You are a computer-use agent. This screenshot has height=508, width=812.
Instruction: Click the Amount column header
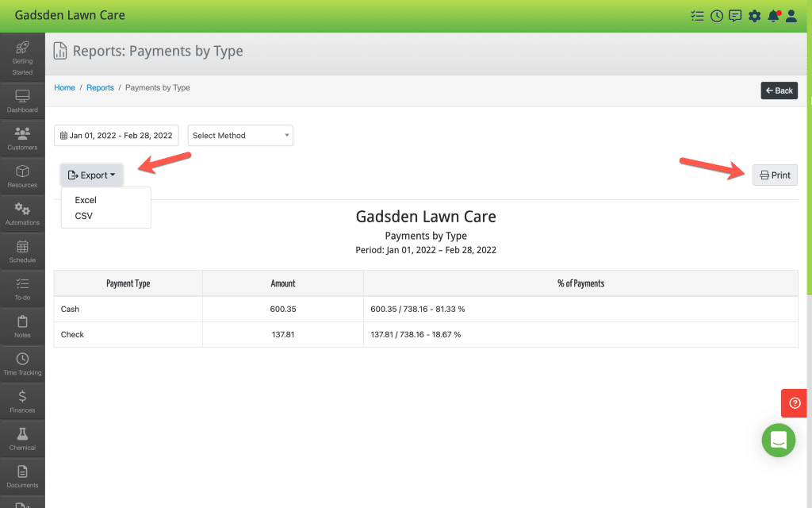click(x=283, y=283)
